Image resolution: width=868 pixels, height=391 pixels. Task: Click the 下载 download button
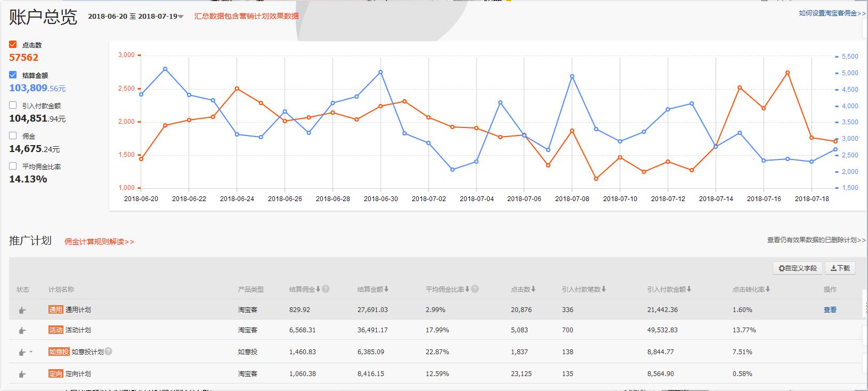[x=840, y=268]
